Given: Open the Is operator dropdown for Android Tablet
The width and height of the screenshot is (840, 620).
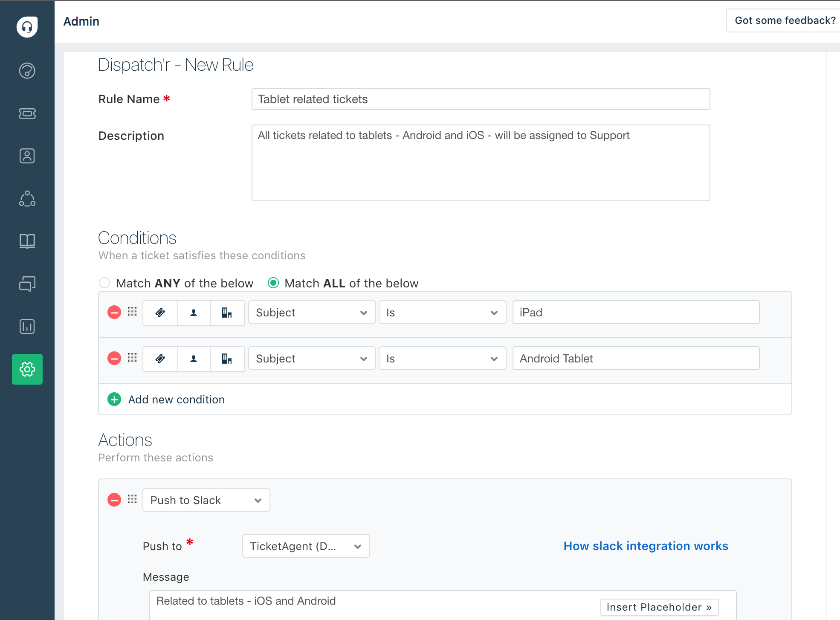Looking at the screenshot, I should click(442, 359).
